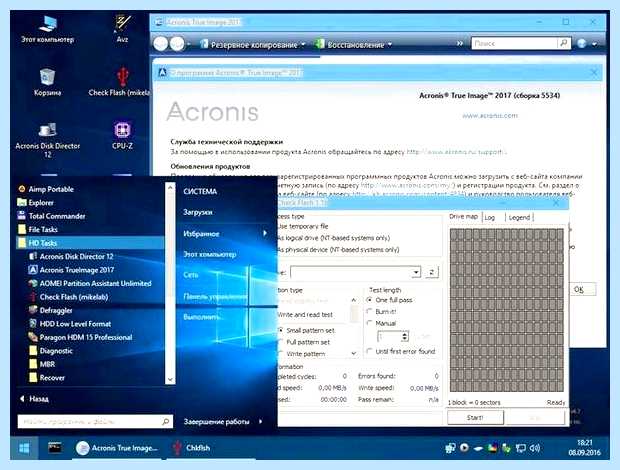Open the "Корзина" recycle bin icon

coord(47,82)
